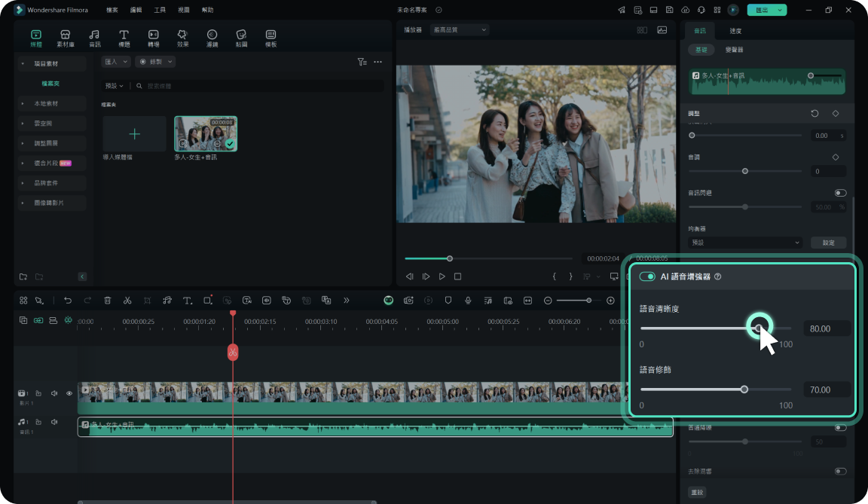The image size is (868, 504).
Task: Click the timeline marker shield icon
Action: [448, 301]
